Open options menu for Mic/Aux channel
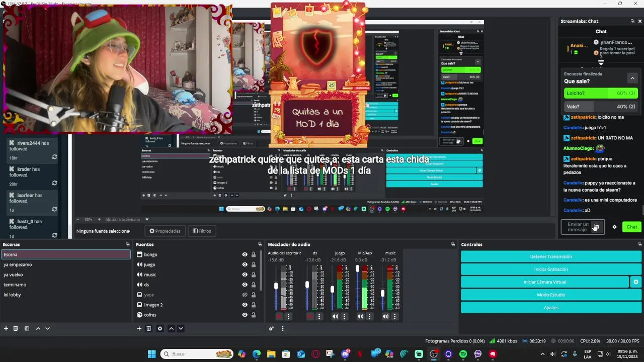The width and height of the screenshot is (644, 362). point(369,316)
